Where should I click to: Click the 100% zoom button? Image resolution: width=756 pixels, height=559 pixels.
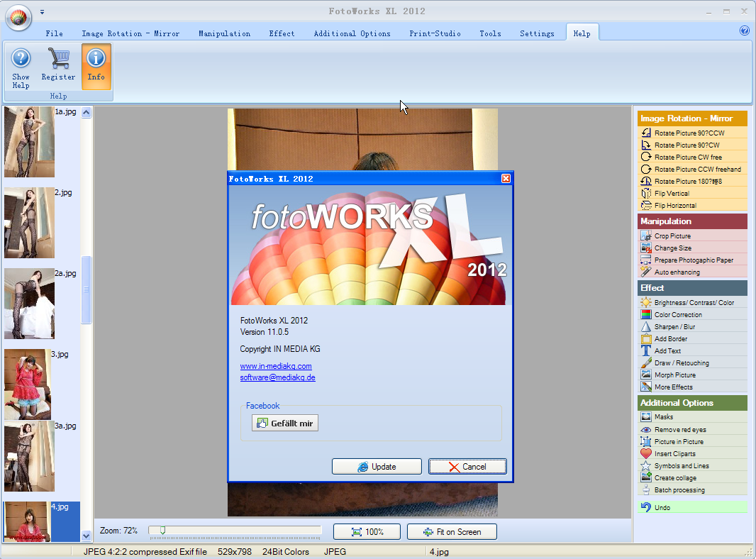coord(367,531)
